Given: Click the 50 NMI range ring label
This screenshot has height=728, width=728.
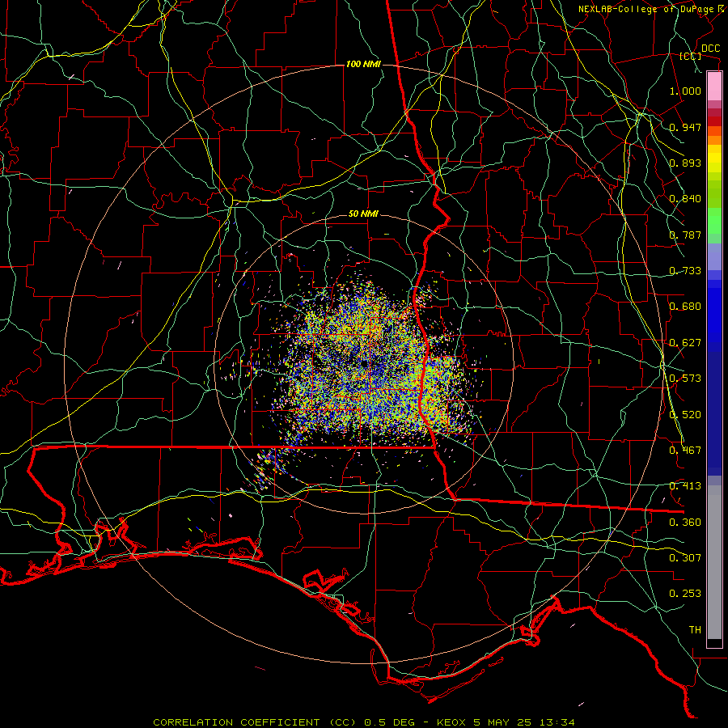Looking at the screenshot, I should tap(363, 214).
